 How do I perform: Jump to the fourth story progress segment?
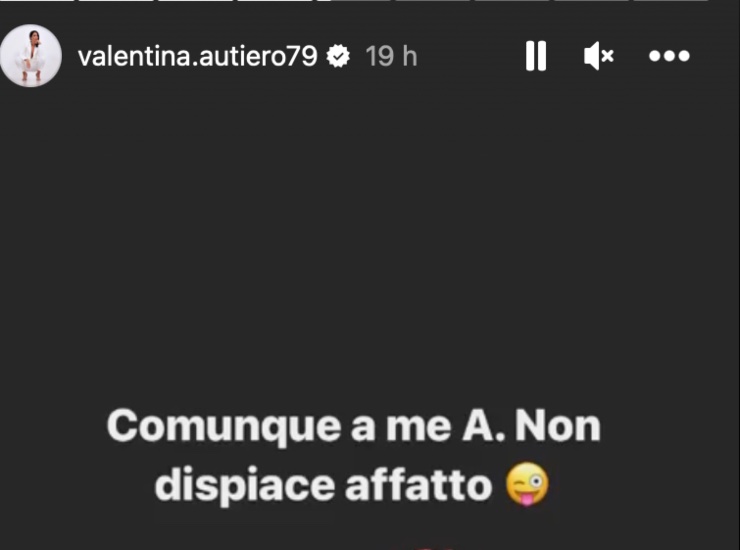point(275,1)
